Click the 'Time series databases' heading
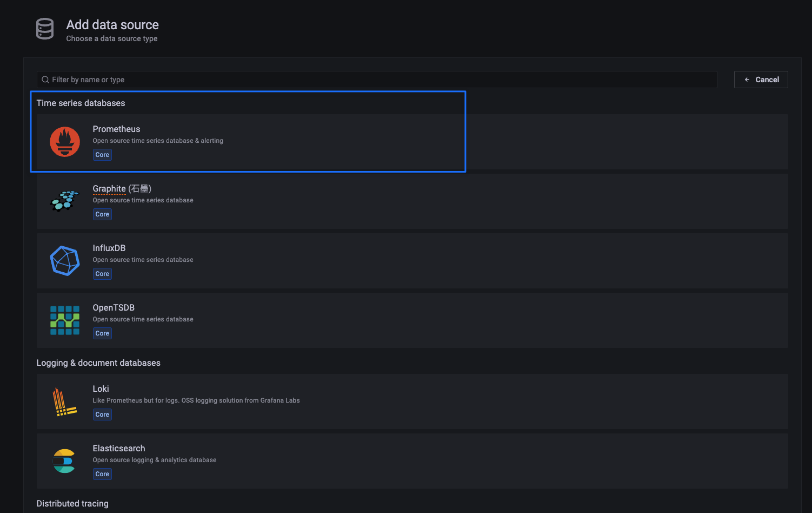 (x=81, y=103)
